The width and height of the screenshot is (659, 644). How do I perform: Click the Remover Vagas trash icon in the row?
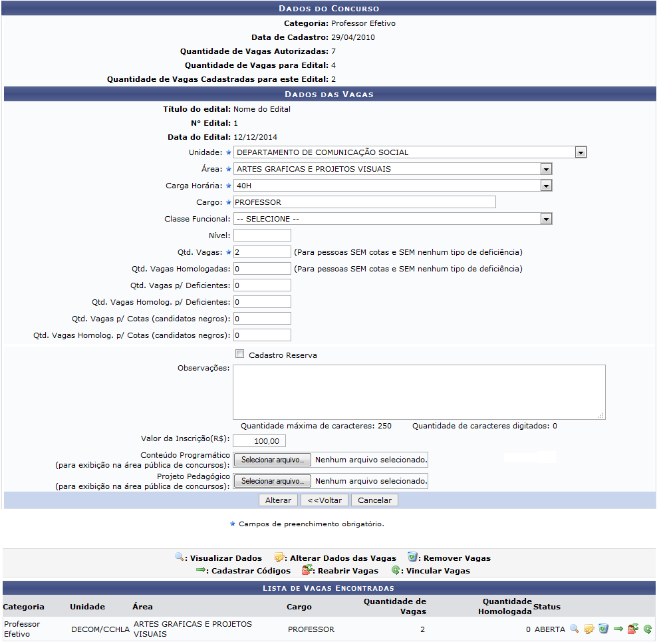pos(603,629)
